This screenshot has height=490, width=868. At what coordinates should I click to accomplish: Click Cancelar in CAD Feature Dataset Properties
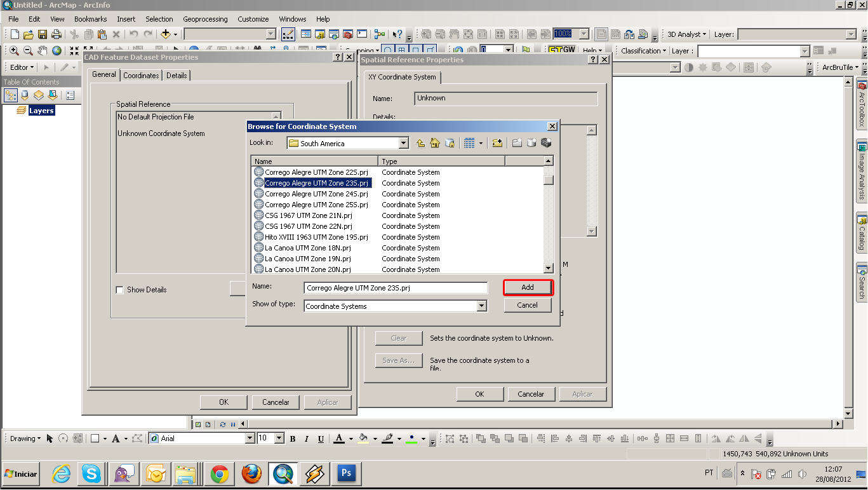pyautogui.click(x=276, y=402)
